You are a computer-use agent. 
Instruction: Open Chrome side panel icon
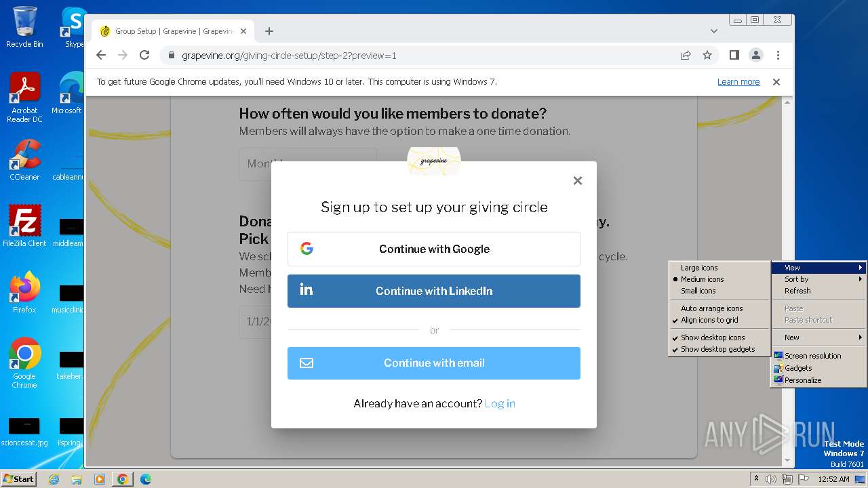(x=734, y=55)
